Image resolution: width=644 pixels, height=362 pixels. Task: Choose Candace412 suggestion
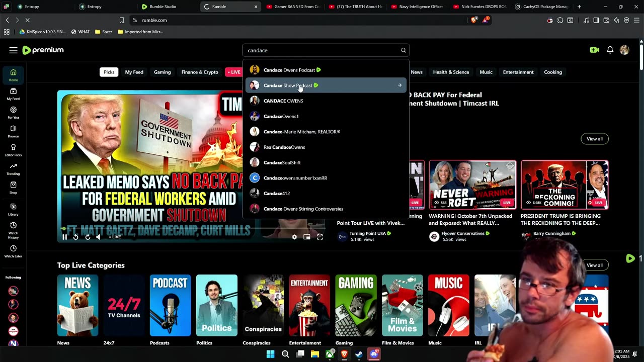click(326, 194)
